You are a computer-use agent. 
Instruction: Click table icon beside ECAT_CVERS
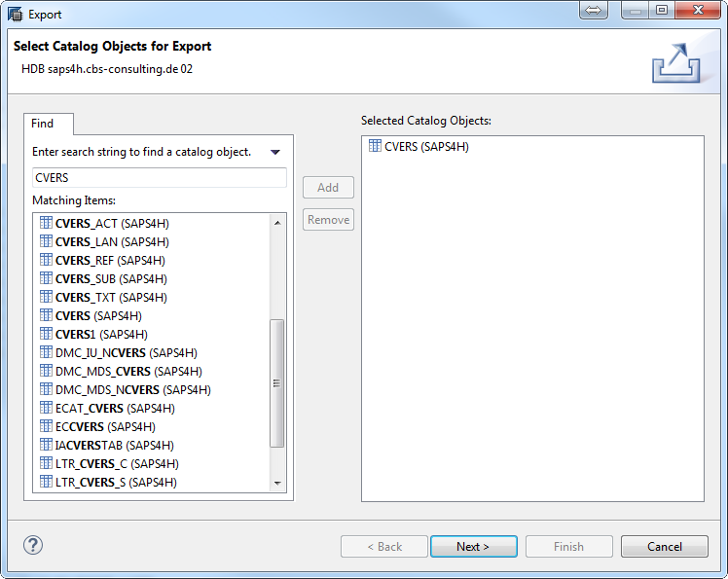click(46, 408)
